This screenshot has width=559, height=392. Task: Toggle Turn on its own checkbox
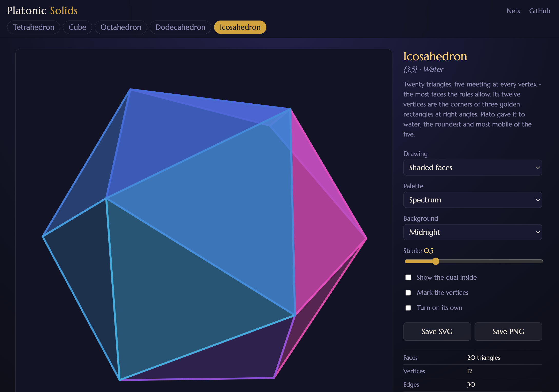coord(408,308)
